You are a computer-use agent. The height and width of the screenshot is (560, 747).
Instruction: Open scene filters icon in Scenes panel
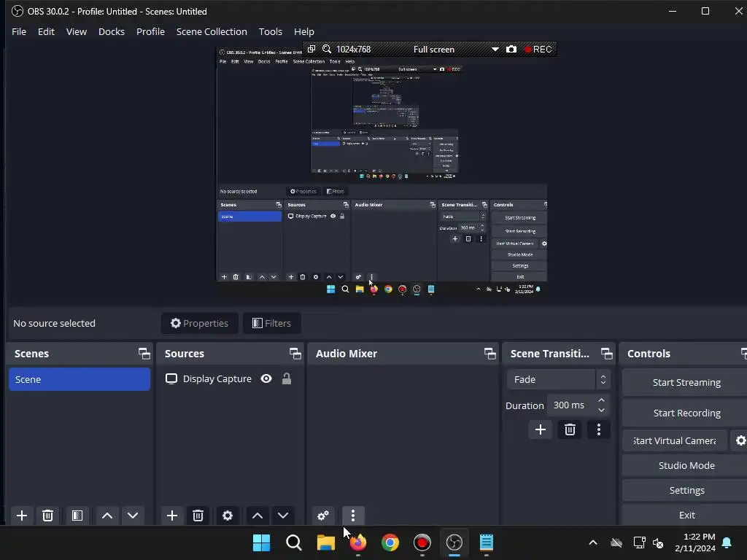tap(77, 516)
